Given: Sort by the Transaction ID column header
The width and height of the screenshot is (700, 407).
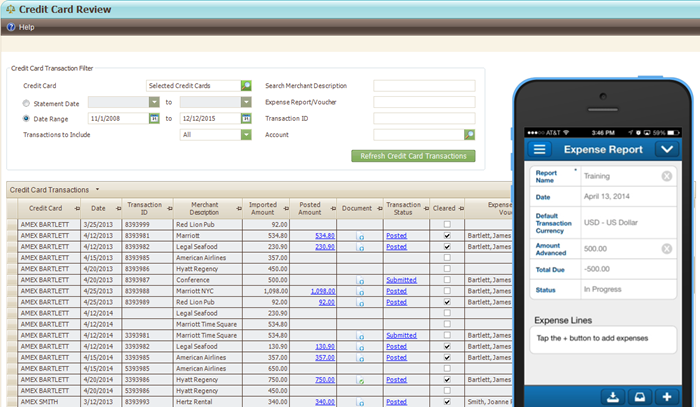Looking at the screenshot, I should tap(144, 208).
